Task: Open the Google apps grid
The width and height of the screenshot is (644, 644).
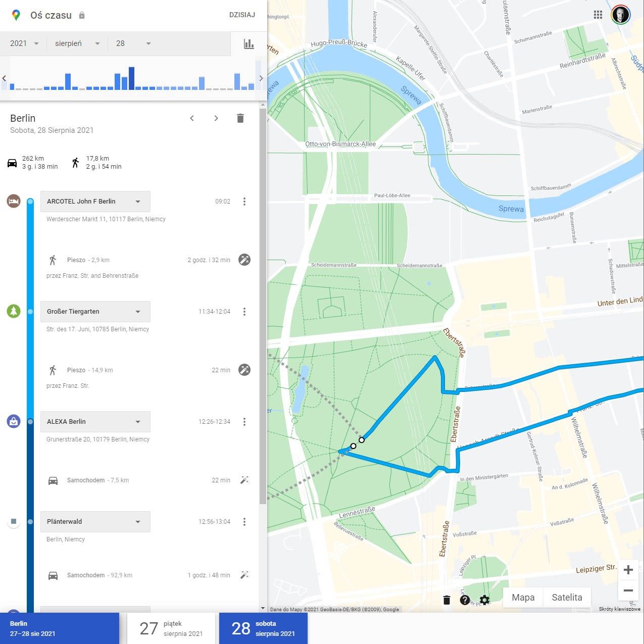Action: 598,15
